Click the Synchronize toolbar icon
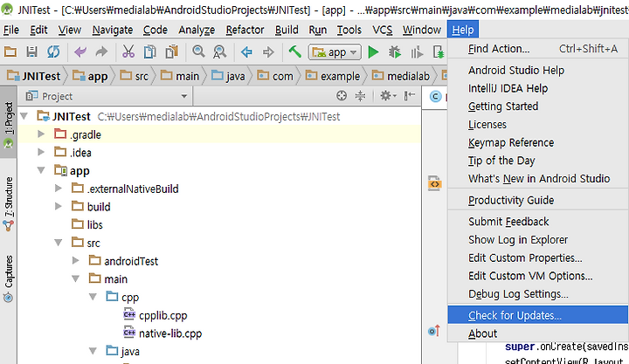629x364 pixels. [53, 52]
